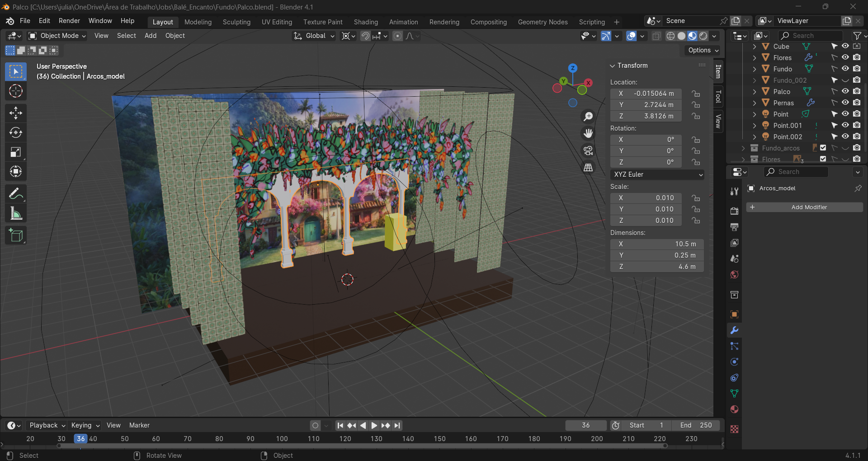Toggle the Fundo_arcos collection checkbox
This screenshot has height=461, width=868.
click(823, 148)
